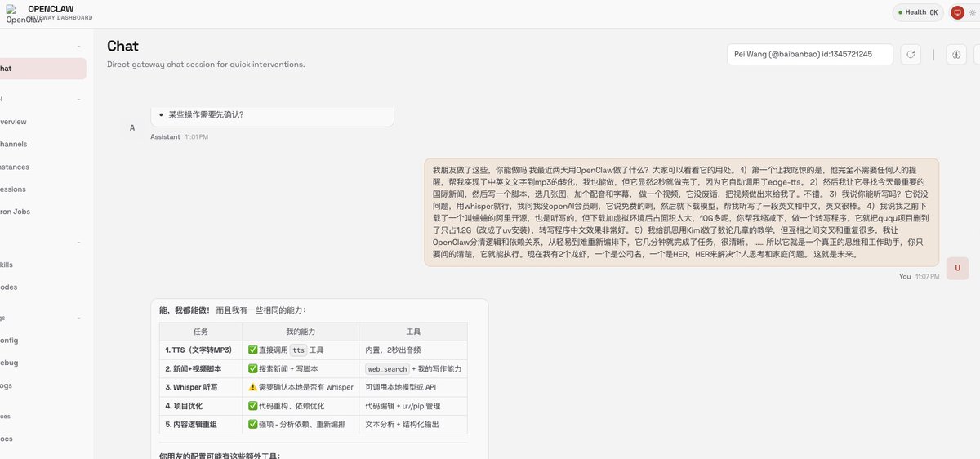This screenshot has width=980, height=459.
Task: Click the '5. 内容逻辑重组' table cell
Action: [200, 425]
